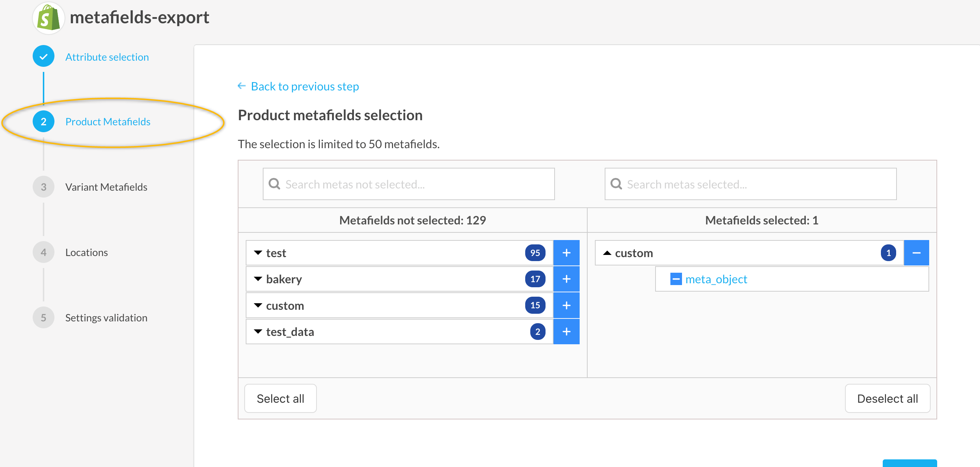Click plus icon next to bakery group
The image size is (980, 467).
[x=566, y=279]
